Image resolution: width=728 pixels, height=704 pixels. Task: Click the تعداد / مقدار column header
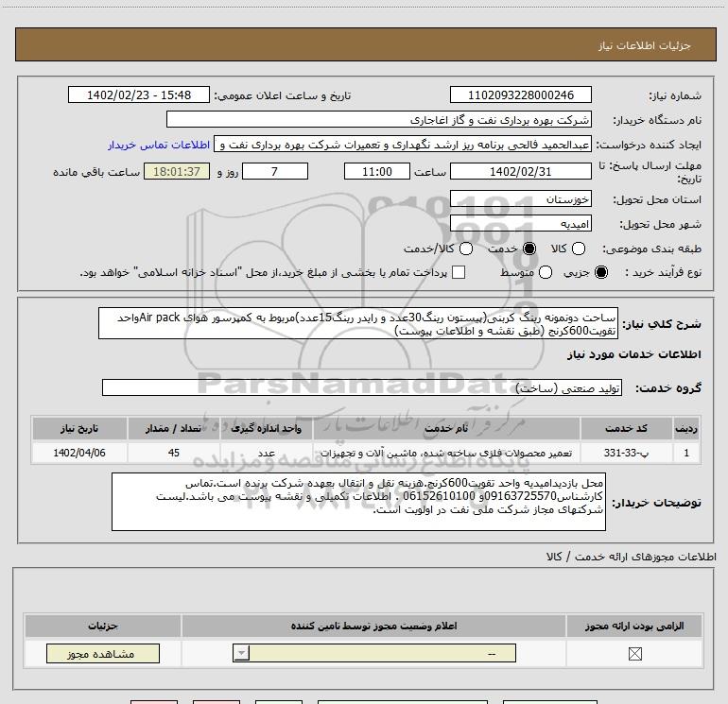(x=174, y=428)
